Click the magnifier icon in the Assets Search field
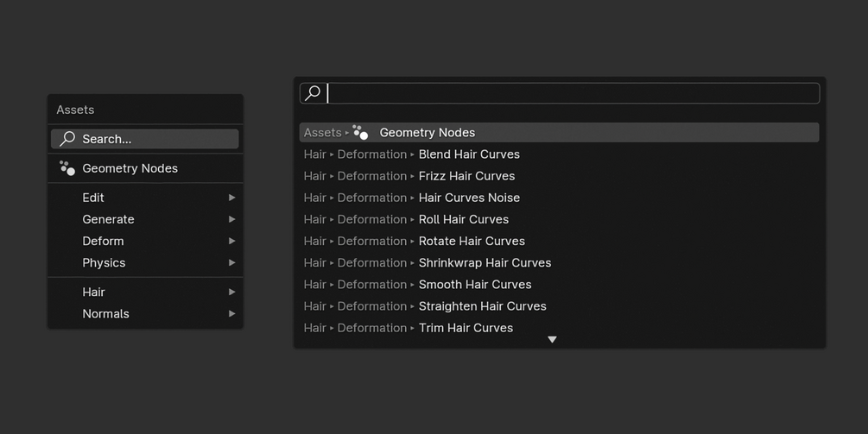 click(67, 139)
